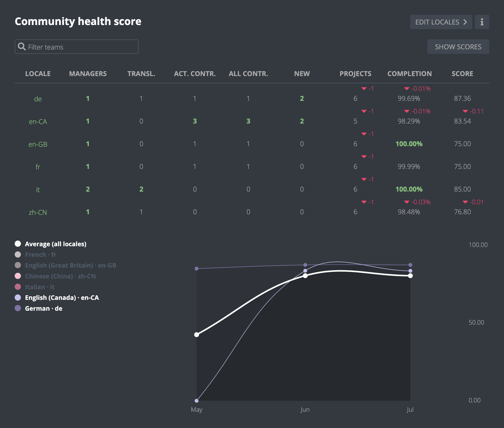Click the purple German legend swatch

coord(18,308)
